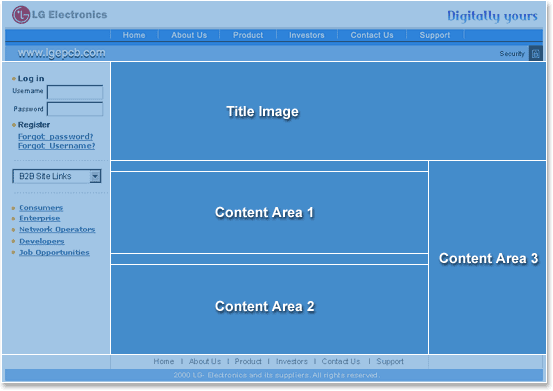Open About Us in the top navigation
553x391 pixels.
click(x=189, y=35)
